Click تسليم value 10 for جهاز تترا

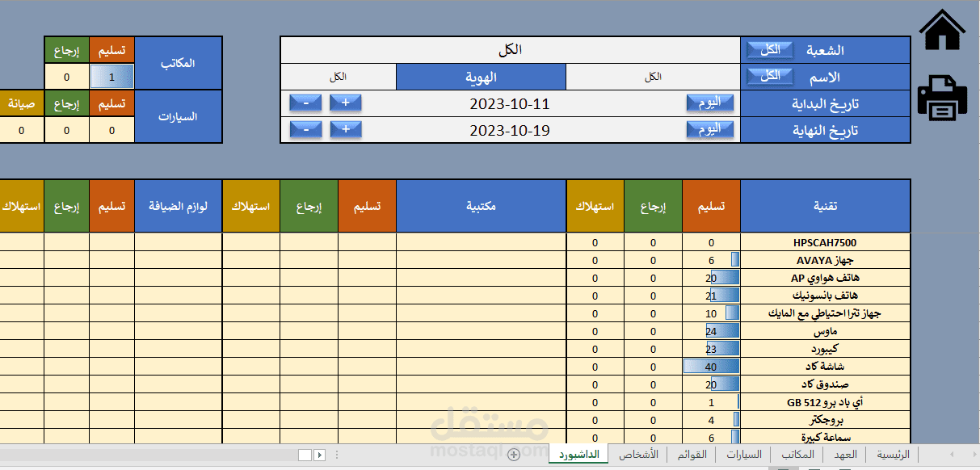[x=711, y=313]
